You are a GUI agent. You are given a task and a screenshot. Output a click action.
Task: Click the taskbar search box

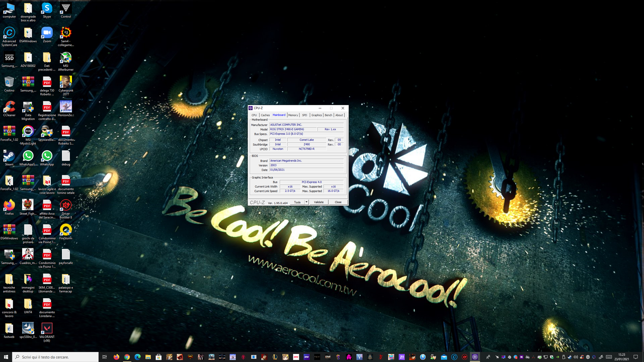pos(55,357)
